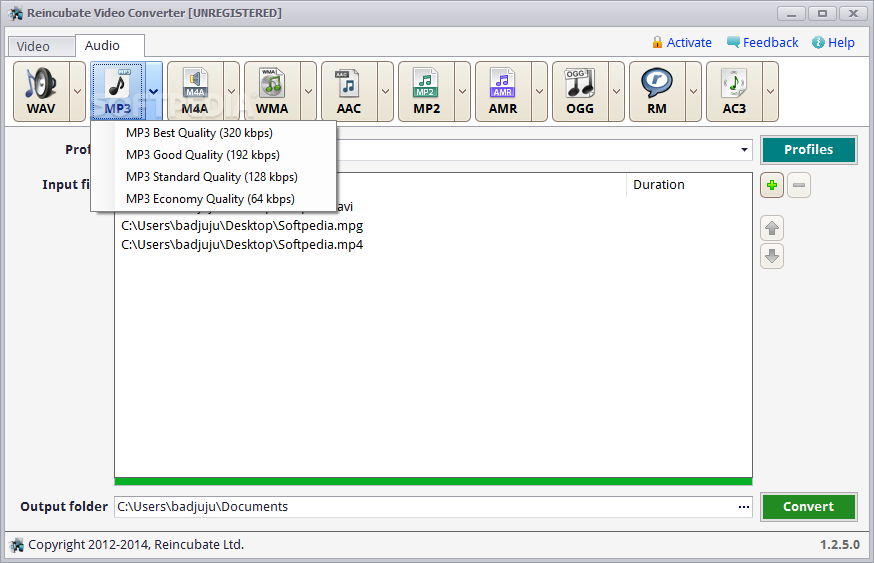The width and height of the screenshot is (874, 563).
Task: Move selected file down with arrow icon
Action: (x=772, y=256)
